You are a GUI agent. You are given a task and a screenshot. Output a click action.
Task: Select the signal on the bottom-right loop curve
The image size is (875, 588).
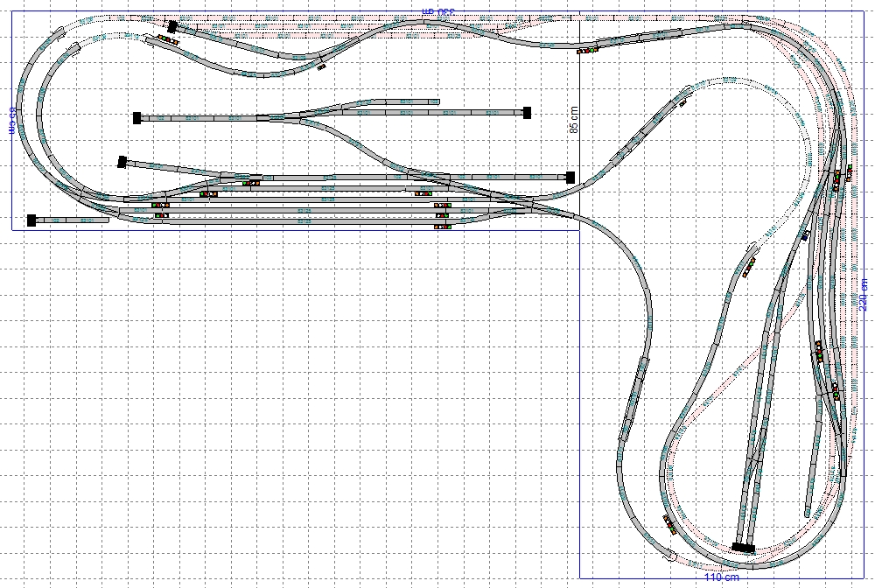[x=670, y=523]
